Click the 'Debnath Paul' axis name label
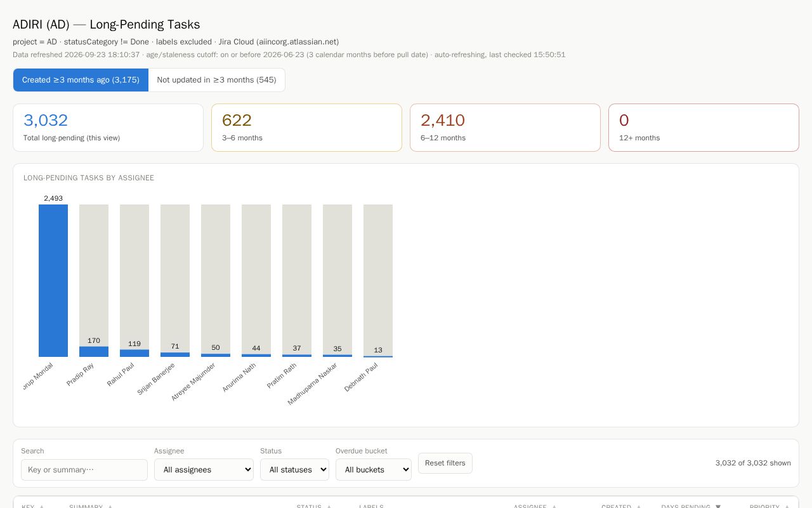Image resolution: width=812 pixels, height=508 pixels. pos(361,377)
